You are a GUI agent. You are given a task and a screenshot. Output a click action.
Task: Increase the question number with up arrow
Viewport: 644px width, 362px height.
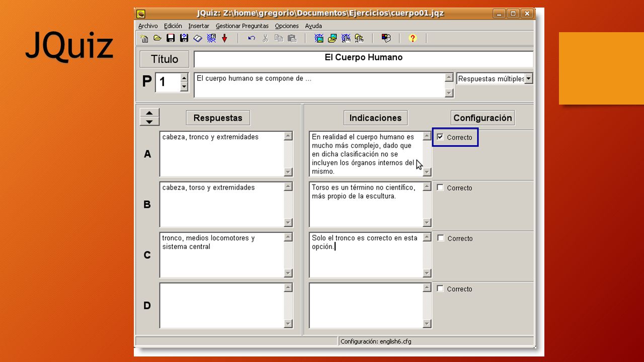[x=184, y=77]
